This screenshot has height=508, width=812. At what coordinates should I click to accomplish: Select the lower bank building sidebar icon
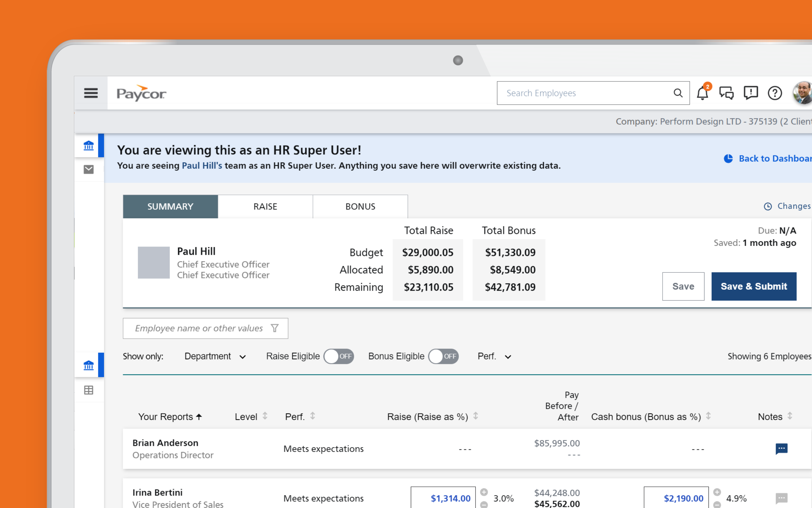pyautogui.click(x=89, y=365)
